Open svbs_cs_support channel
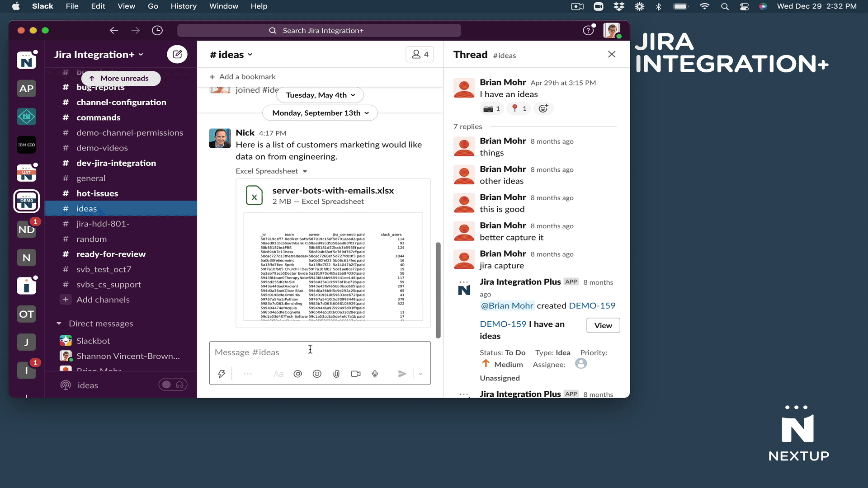This screenshot has width=868, height=488. pyautogui.click(x=121, y=284)
